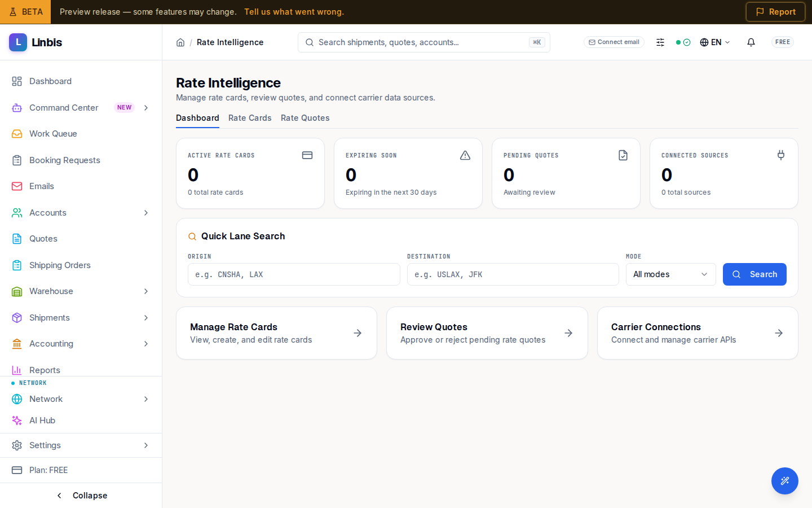
Task: Click the Active Rate Cards card icon
Action: click(307, 155)
